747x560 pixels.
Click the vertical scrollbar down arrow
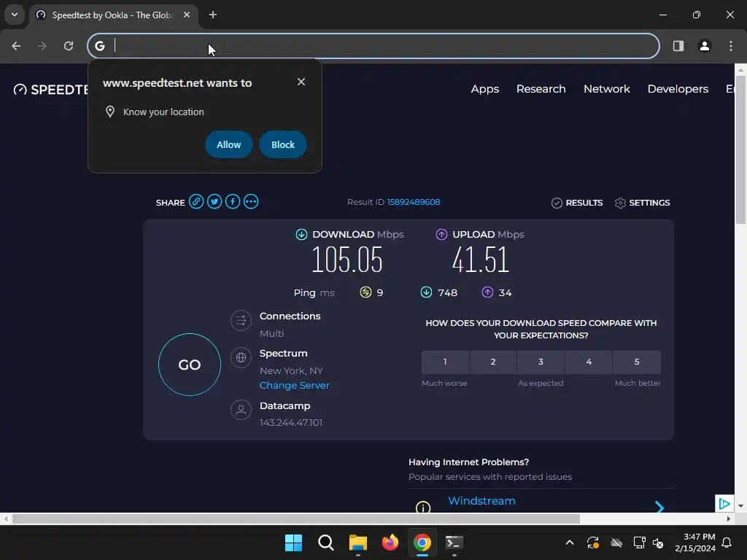pyautogui.click(x=740, y=506)
